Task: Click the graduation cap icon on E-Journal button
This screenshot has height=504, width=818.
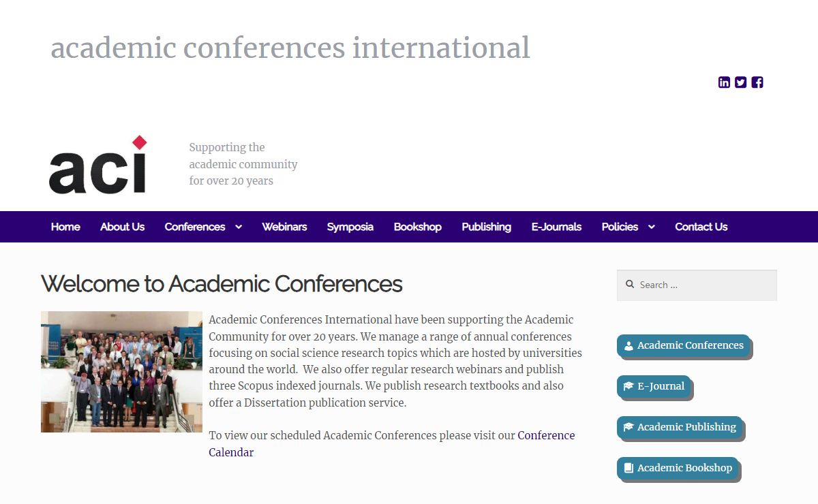Action: (628, 386)
